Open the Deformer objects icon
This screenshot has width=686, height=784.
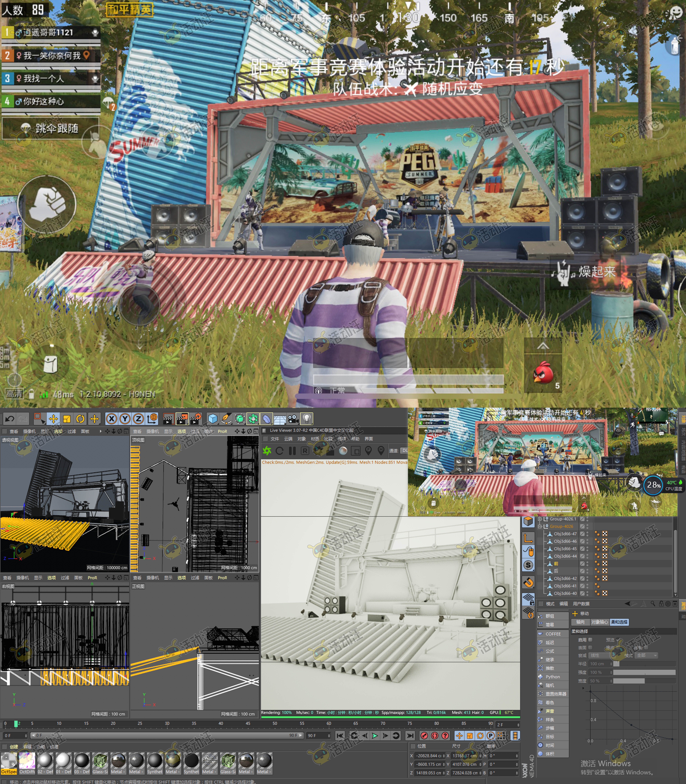pyautogui.click(x=266, y=419)
